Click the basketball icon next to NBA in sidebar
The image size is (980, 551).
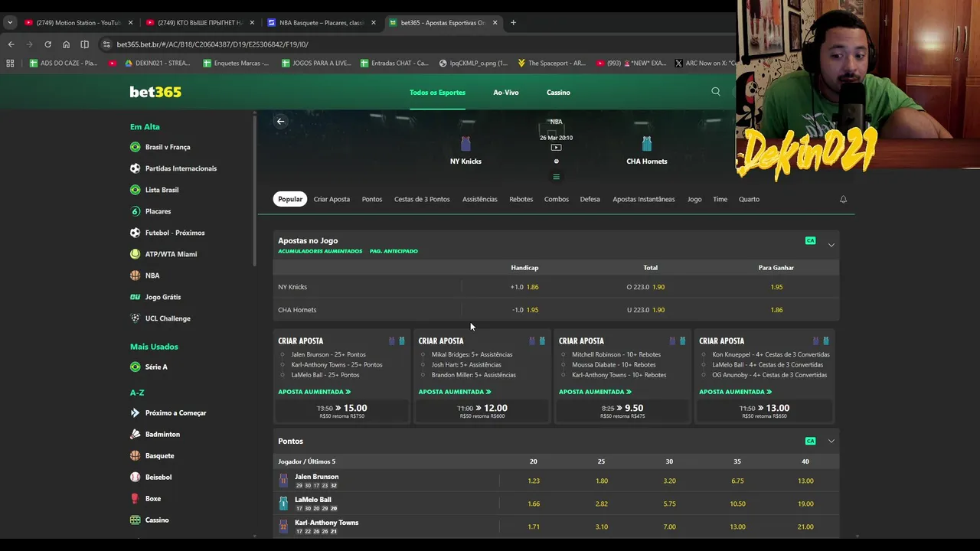point(135,275)
